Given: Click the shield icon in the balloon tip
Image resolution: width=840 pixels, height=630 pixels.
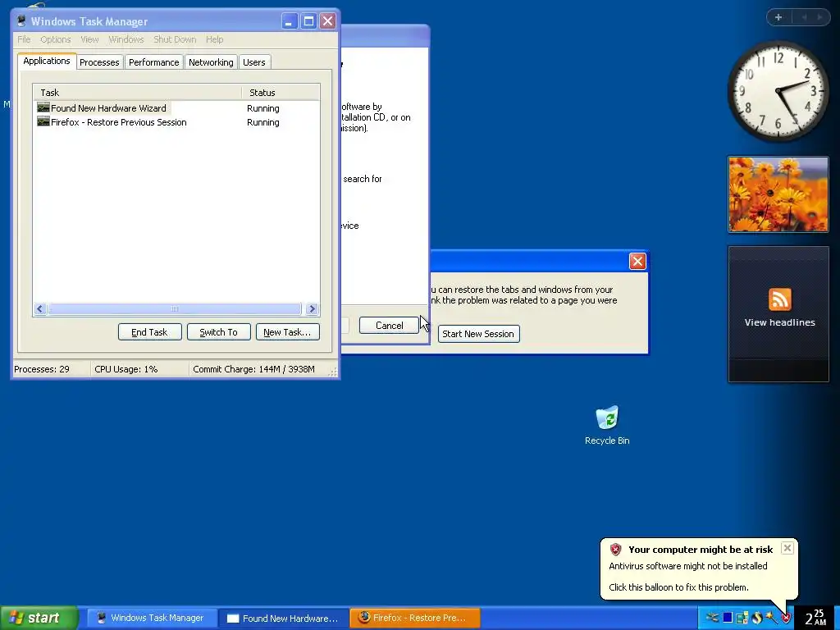Looking at the screenshot, I should click(x=615, y=549).
